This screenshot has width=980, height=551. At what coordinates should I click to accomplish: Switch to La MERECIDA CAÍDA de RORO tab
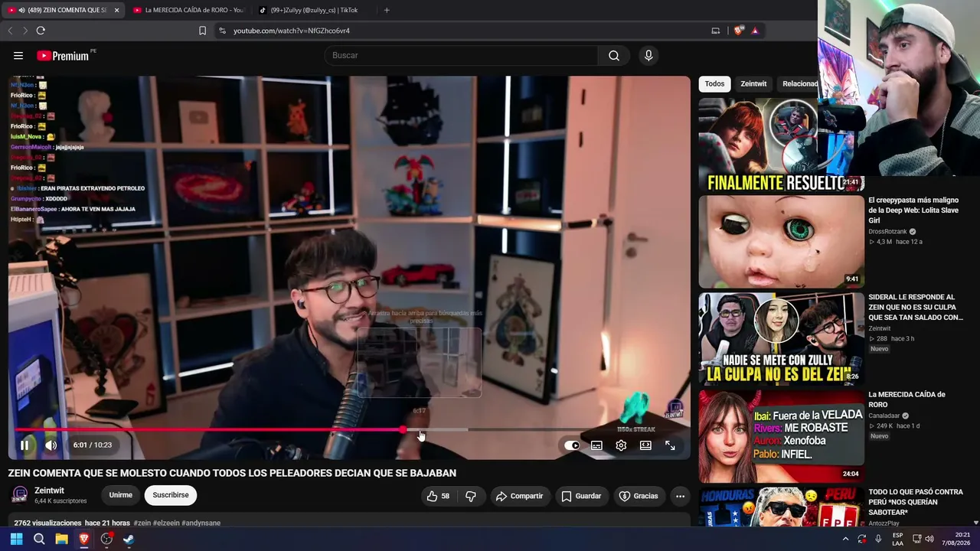188,10
